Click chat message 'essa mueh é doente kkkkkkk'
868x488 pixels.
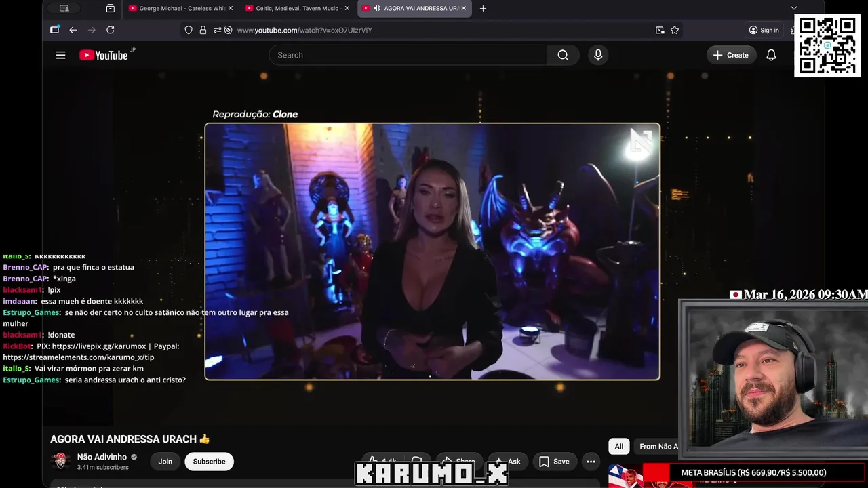click(92, 301)
